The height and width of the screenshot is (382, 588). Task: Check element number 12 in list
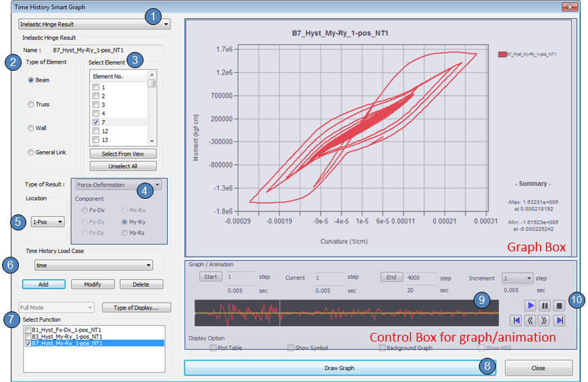tap(96, 131)
